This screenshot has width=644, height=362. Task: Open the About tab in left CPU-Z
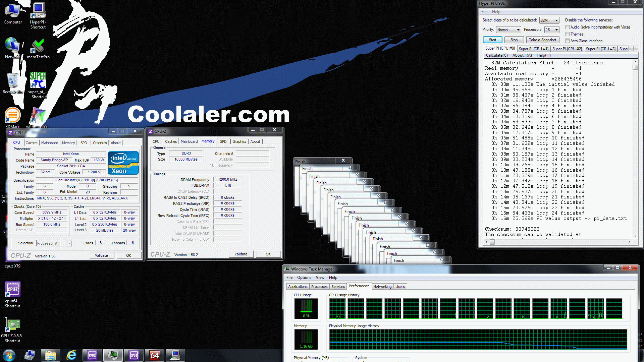(x=116, y=143)
